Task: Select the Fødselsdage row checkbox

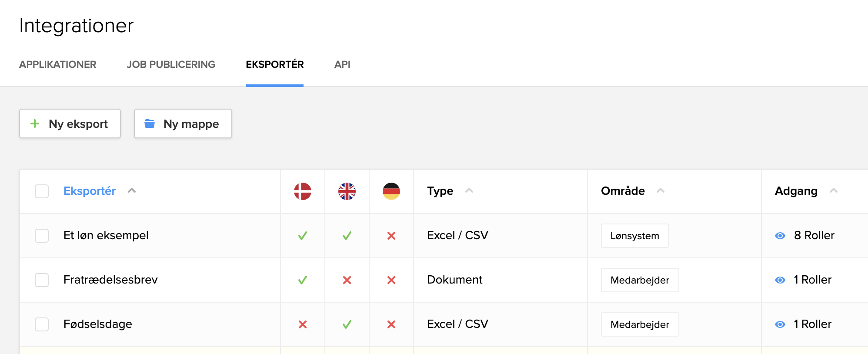Action: (42, 324)
